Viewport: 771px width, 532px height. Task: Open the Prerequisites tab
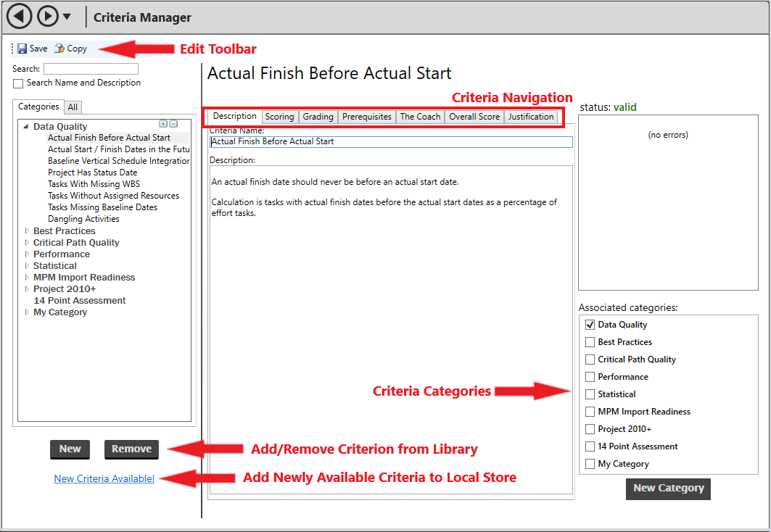(366, 117)
